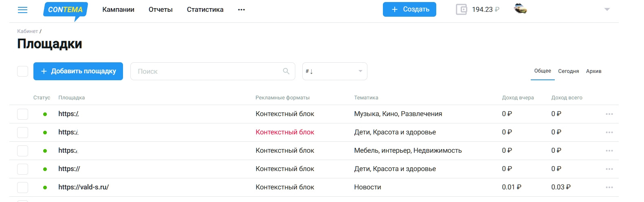
Task: Open row options for Музыка, Кино site
Action: coord(609,114)
